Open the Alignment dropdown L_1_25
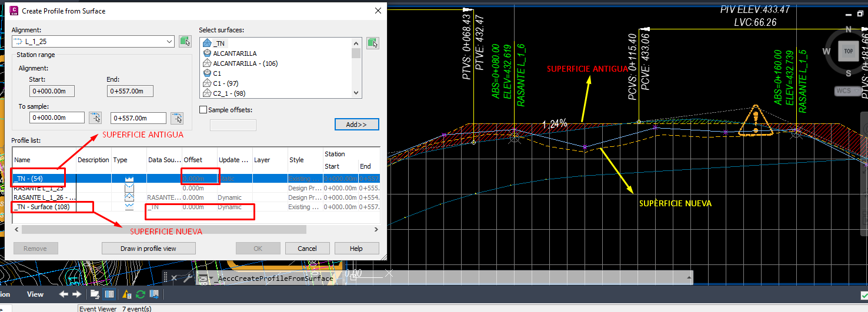 (x=169, y=41)
